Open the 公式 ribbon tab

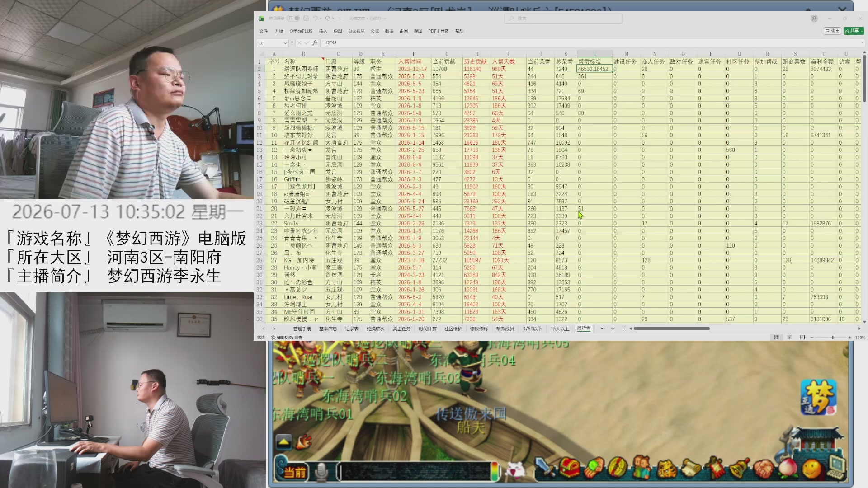click(x=375, y=31)
